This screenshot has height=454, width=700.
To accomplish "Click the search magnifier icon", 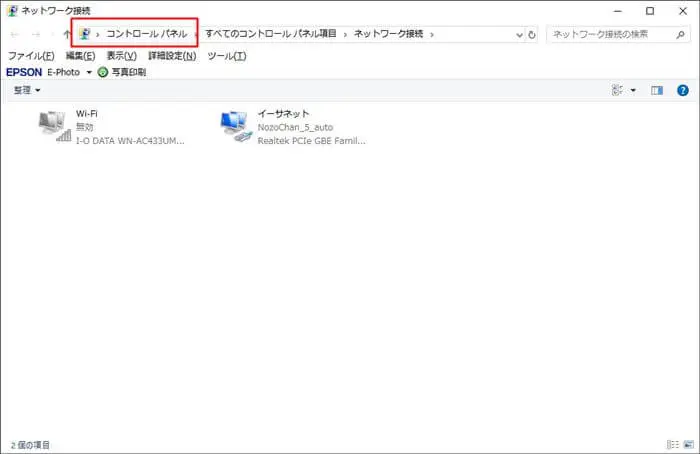I will [x=682, y=34].
